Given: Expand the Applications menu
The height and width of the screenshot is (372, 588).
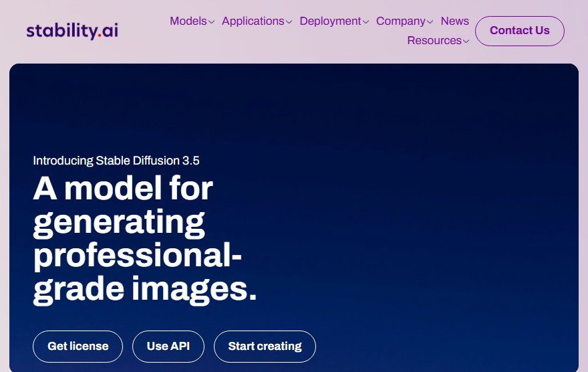Looking at the screenshot, I should pyautogui.click(x=257, y=21).
